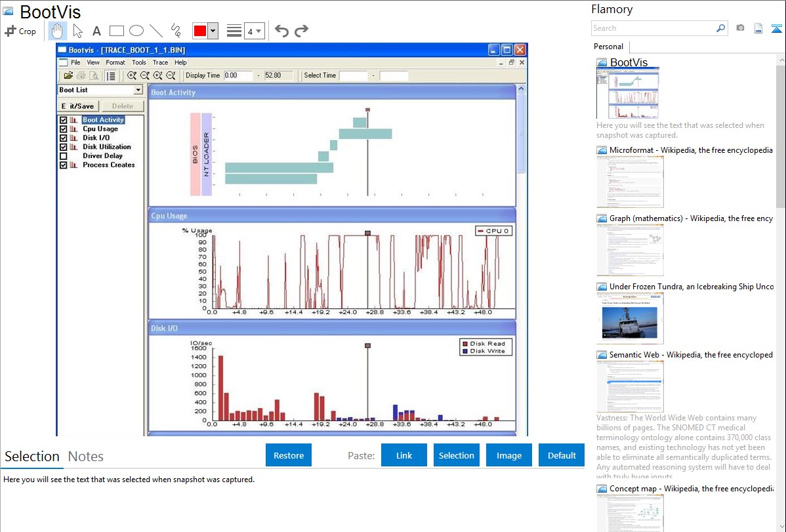Click the Restore button
The width and height of the screenshot is (786, 532).
(289, 455)
